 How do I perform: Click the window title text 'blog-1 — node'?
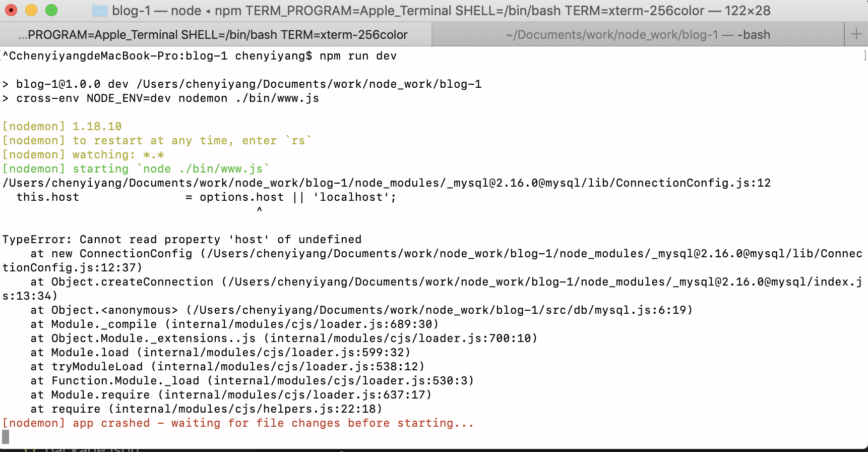(x=156, y=11)
